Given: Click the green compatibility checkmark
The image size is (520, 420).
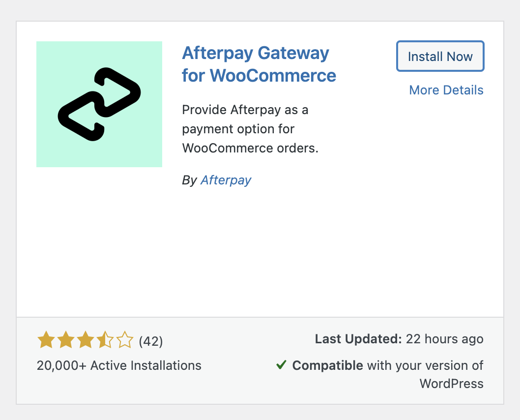Looking at the screenshot, I should pyautogui.click(x=282, y=365).
